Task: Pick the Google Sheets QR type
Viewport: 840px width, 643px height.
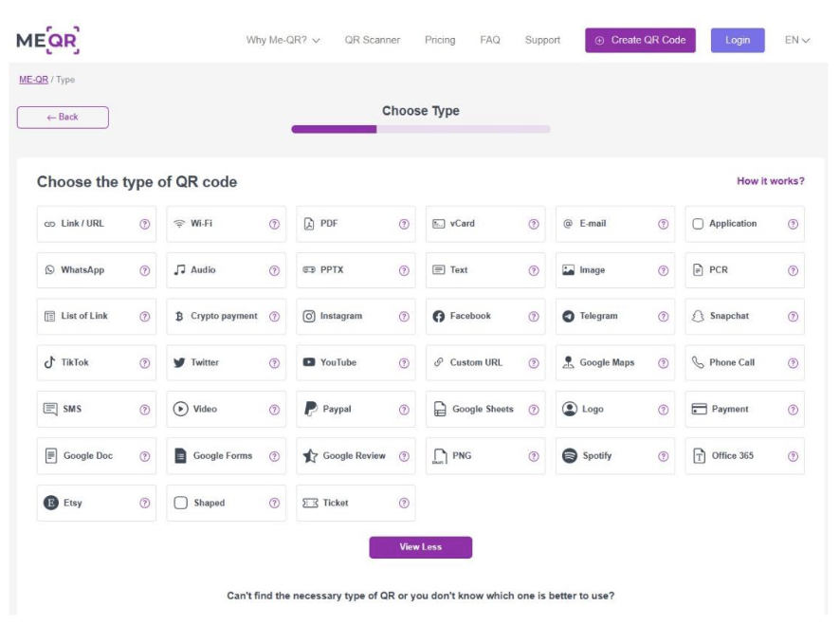Action: tap(485, 409)
